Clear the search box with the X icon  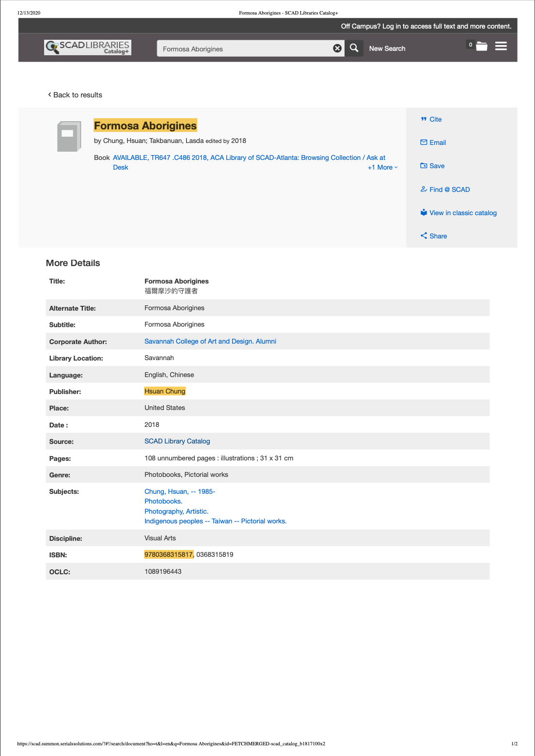(337, 48)
